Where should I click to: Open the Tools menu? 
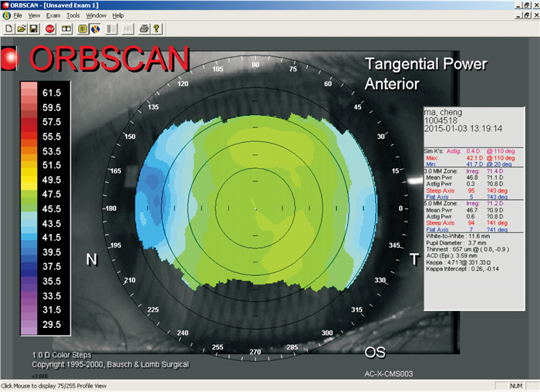[73, 15]
